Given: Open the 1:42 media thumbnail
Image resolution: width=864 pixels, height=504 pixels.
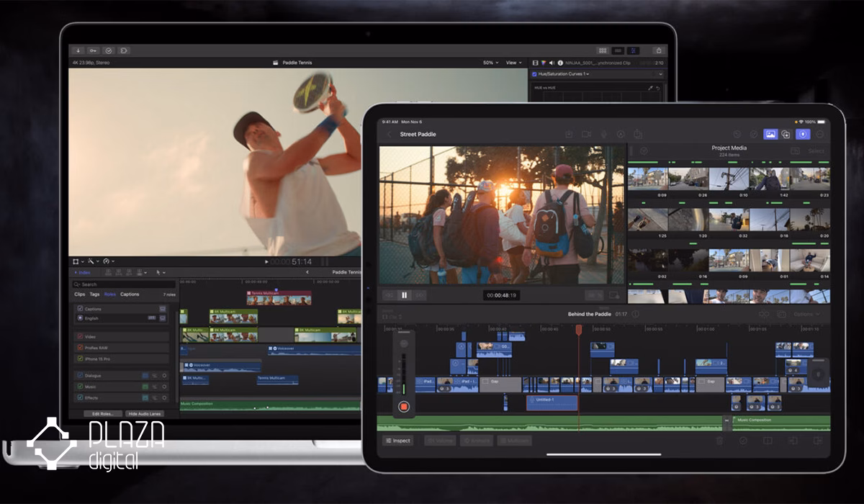Looking at the screenshot, I should coord(770,180).
